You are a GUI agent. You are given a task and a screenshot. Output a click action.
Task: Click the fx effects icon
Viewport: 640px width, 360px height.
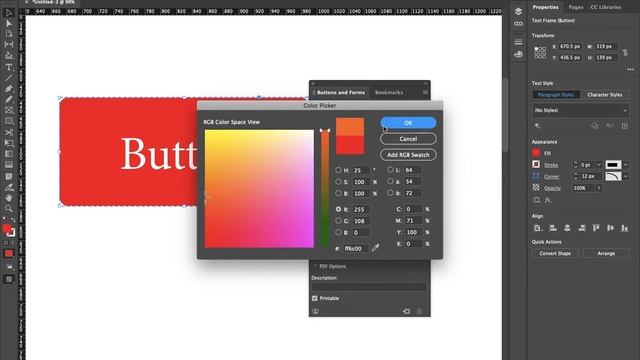548,200
